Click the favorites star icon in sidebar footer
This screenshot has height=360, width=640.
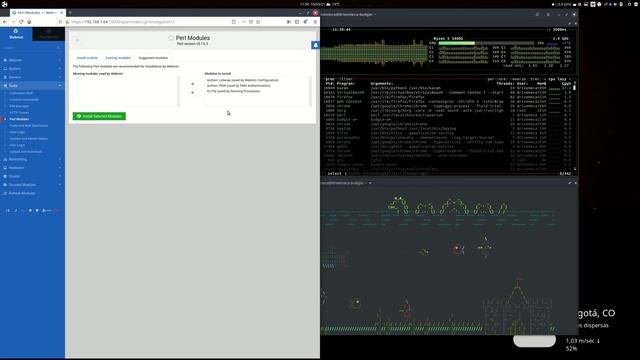30,211
